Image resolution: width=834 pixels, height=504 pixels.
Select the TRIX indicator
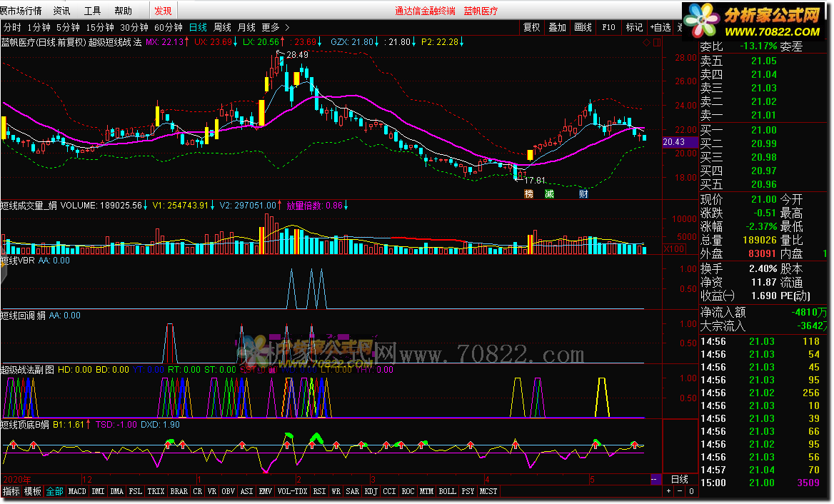coord(156,491)
